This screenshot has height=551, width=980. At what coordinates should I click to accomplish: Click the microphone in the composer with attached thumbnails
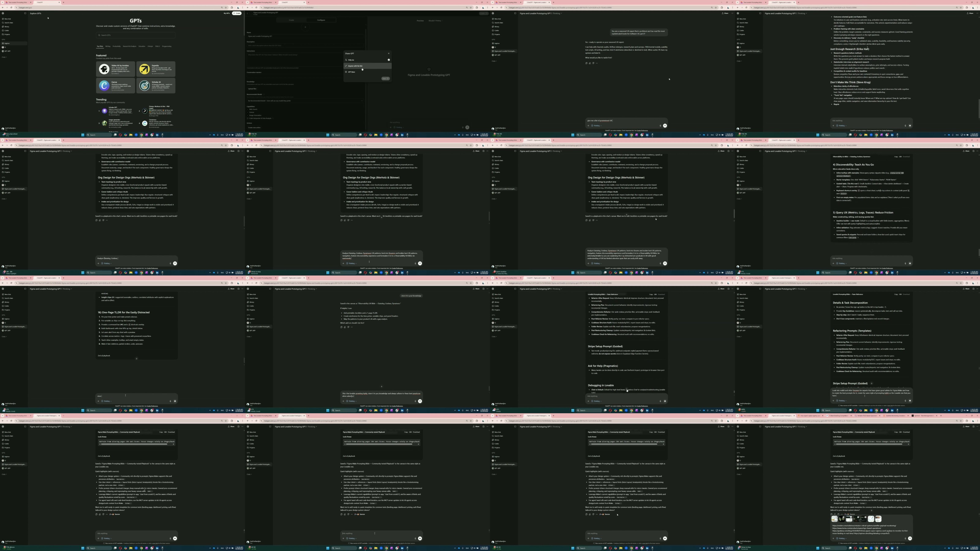point(905,538)
